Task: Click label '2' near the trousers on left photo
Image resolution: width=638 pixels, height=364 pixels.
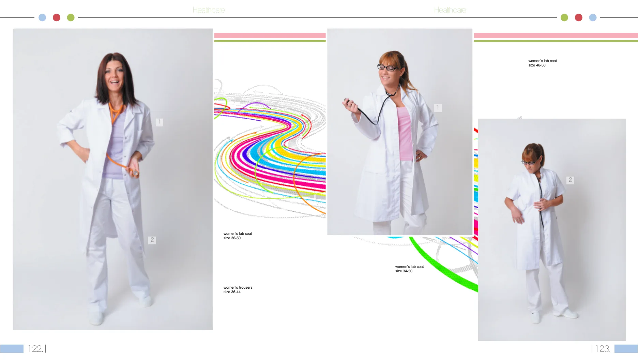Action: (x=152, y=240)
